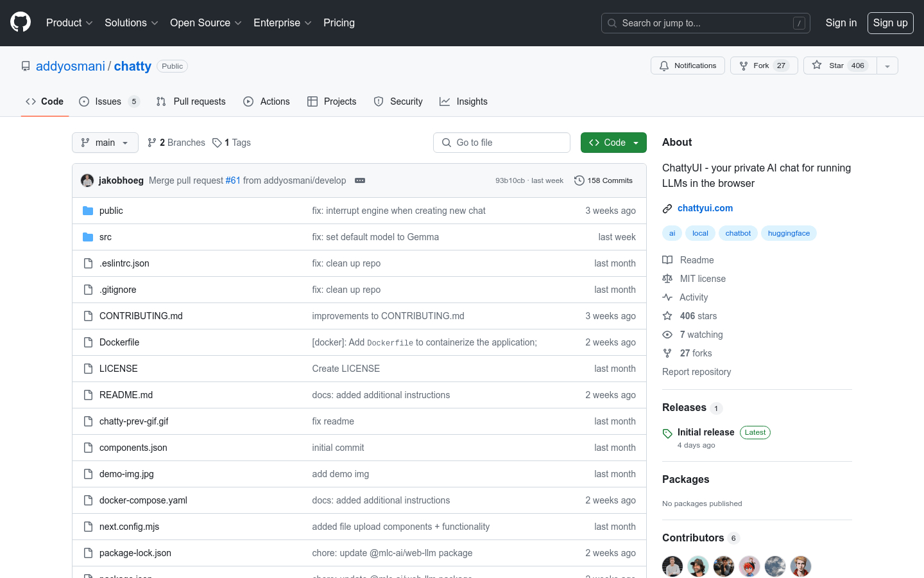Click the CONTRIBUTING.md file icon
The image size is (924, 578).
(88, 316)
